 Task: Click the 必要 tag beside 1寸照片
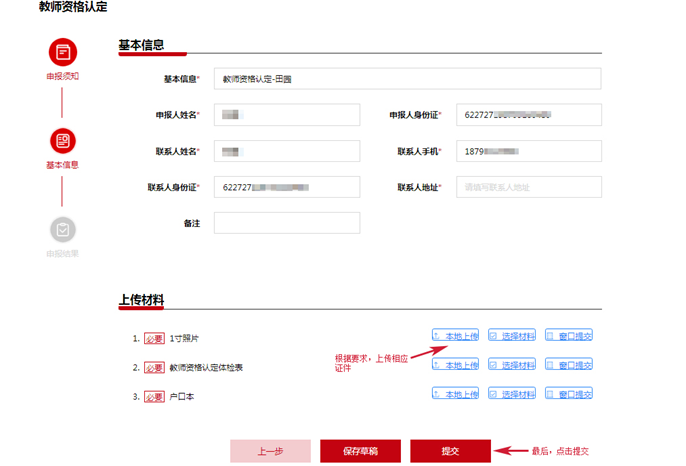pos(154,338)
